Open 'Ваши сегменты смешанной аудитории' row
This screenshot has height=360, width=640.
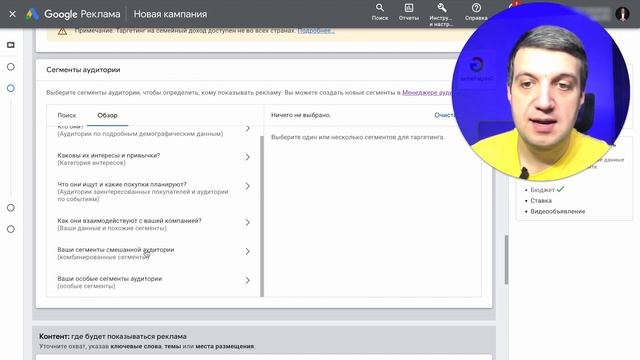[x=153, y=253]
